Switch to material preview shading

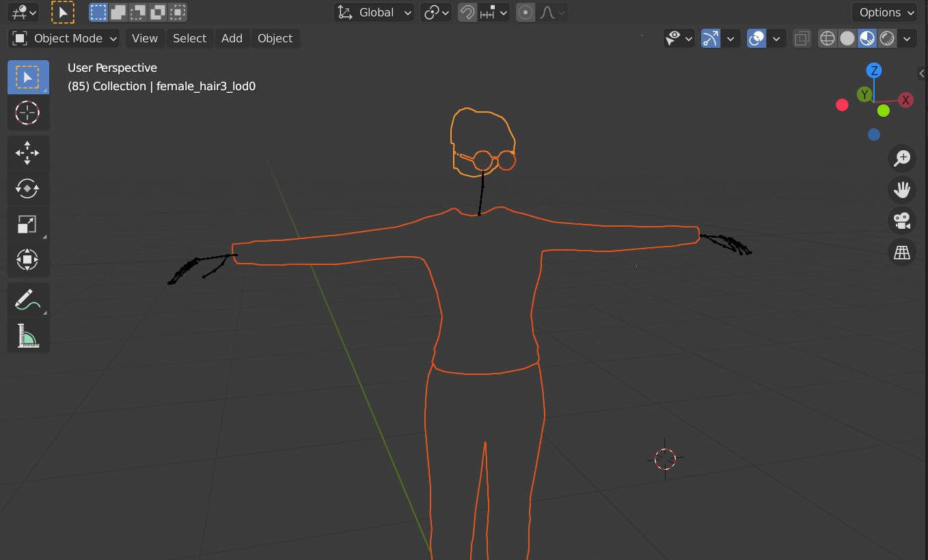[867, 38]
